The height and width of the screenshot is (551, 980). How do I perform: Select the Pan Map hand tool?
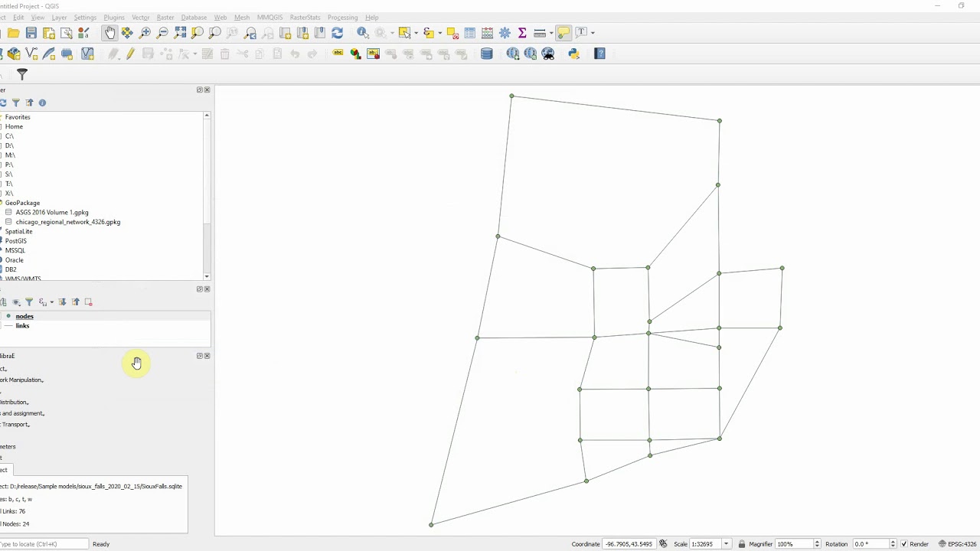[x=109, y=33]
